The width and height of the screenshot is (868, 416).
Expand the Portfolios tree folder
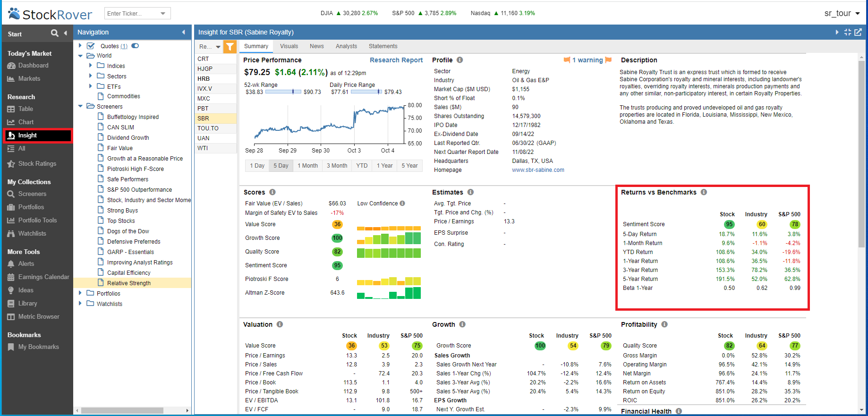click(80, 293)
